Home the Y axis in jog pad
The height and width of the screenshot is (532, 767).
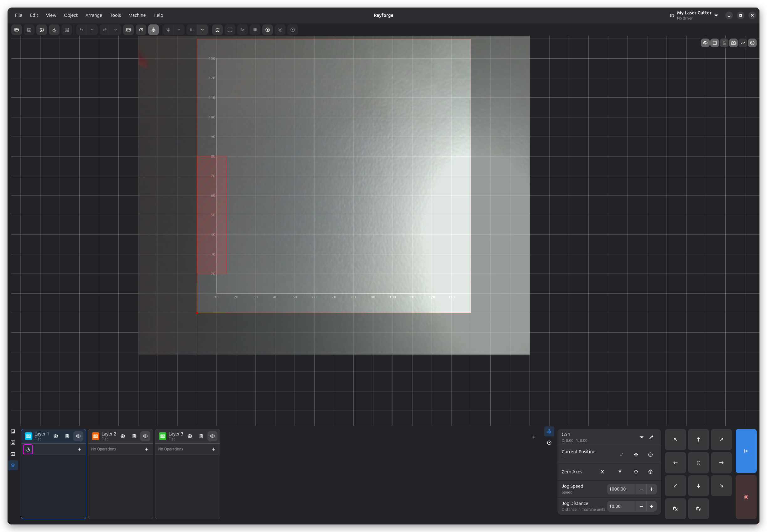[698, 509]
